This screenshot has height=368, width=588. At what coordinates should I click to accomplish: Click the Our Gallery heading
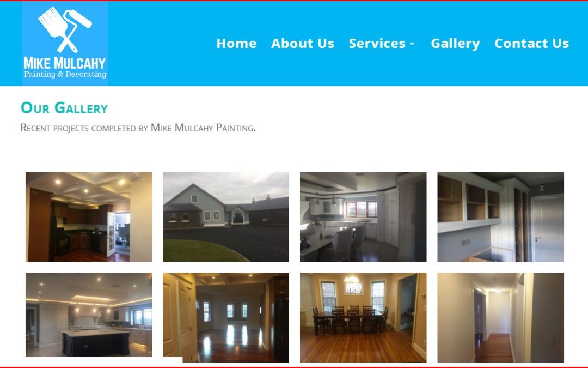pos(64,108)
